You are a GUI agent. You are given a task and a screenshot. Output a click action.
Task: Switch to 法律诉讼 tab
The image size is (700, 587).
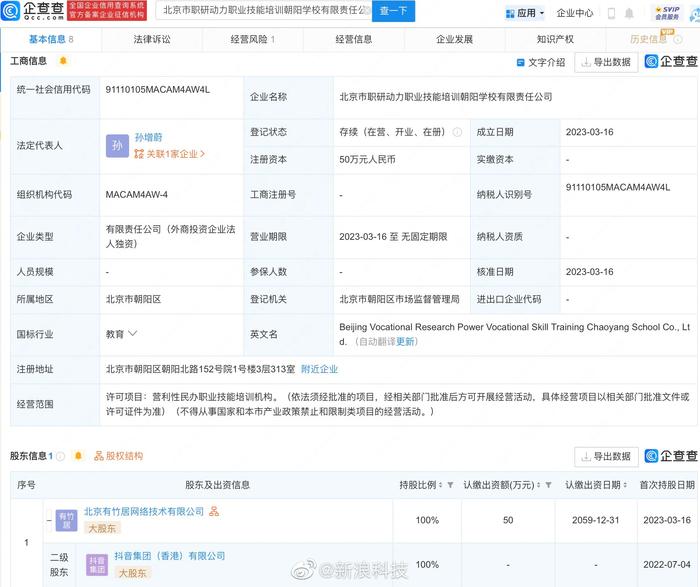tap(152, 39)
